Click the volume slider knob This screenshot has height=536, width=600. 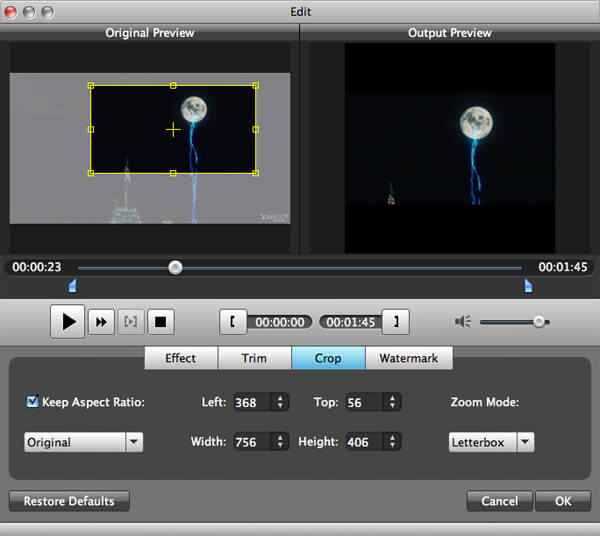point(539,322)
